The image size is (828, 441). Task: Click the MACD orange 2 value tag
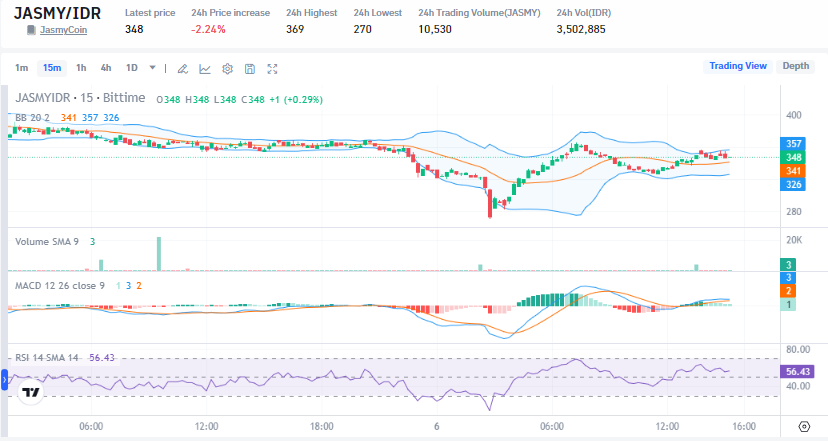click(788, 291)
